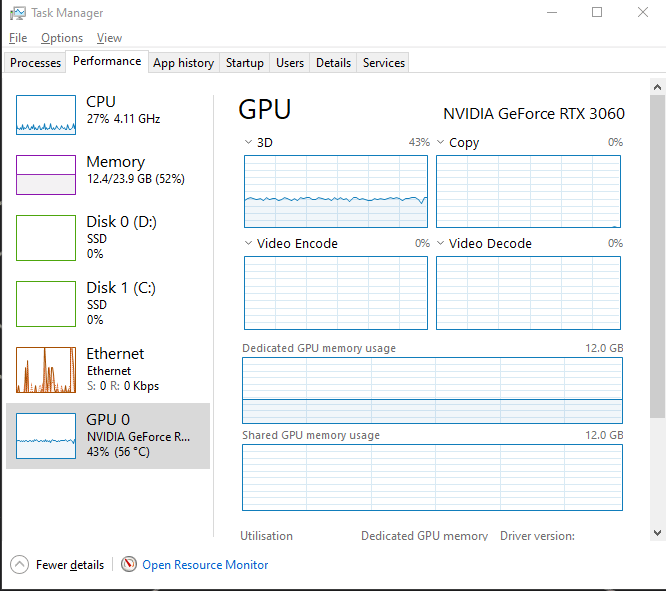The width and height of the screenshot is (666, 591).
Task: Click the vertical scrollbar thumb
Action: tap(658, 257)
